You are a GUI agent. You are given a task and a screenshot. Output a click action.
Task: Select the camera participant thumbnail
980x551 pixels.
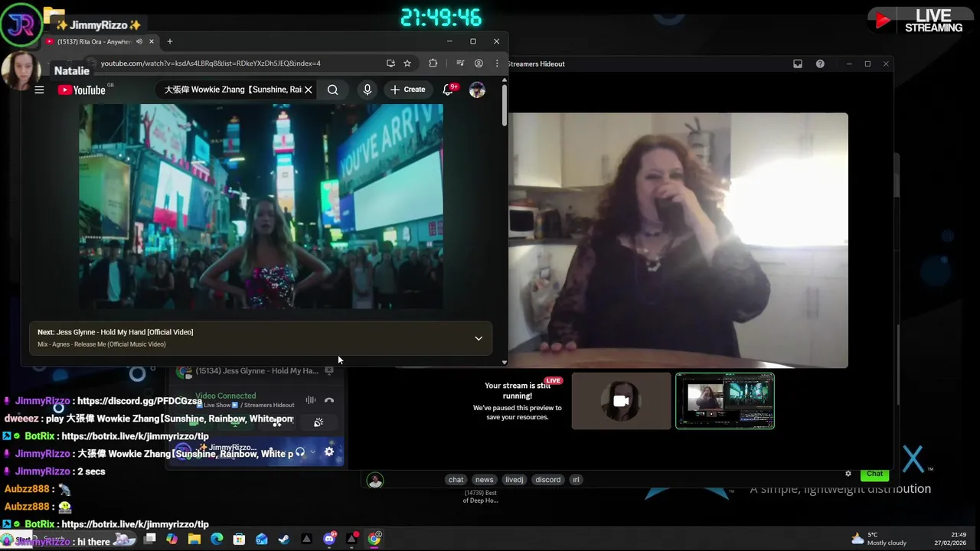(621, 401)
